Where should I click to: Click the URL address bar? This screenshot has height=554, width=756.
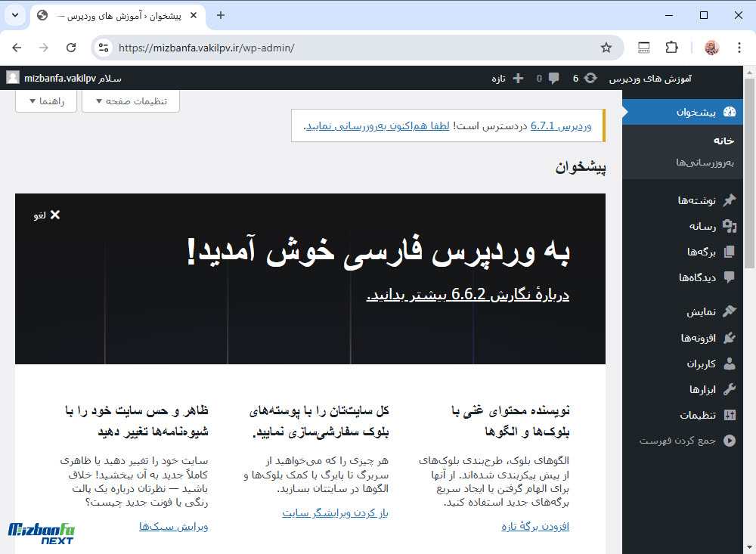click(357, 48)
